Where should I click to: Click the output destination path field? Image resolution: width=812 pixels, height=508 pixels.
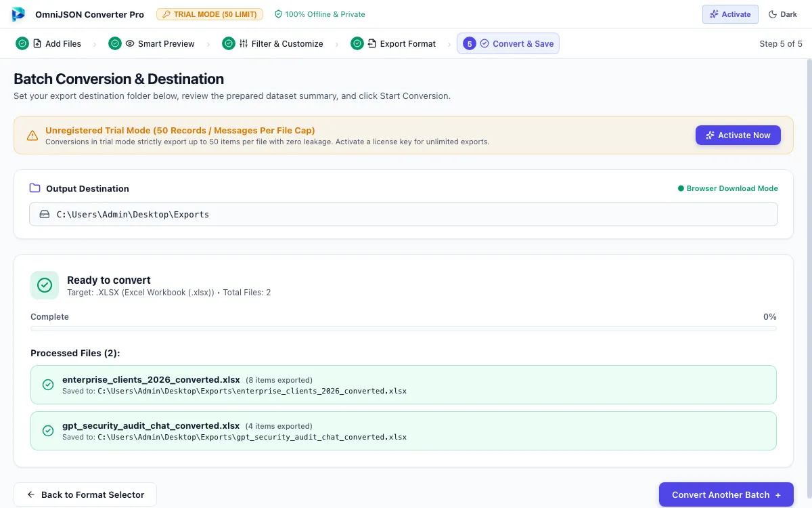[403, 214]
